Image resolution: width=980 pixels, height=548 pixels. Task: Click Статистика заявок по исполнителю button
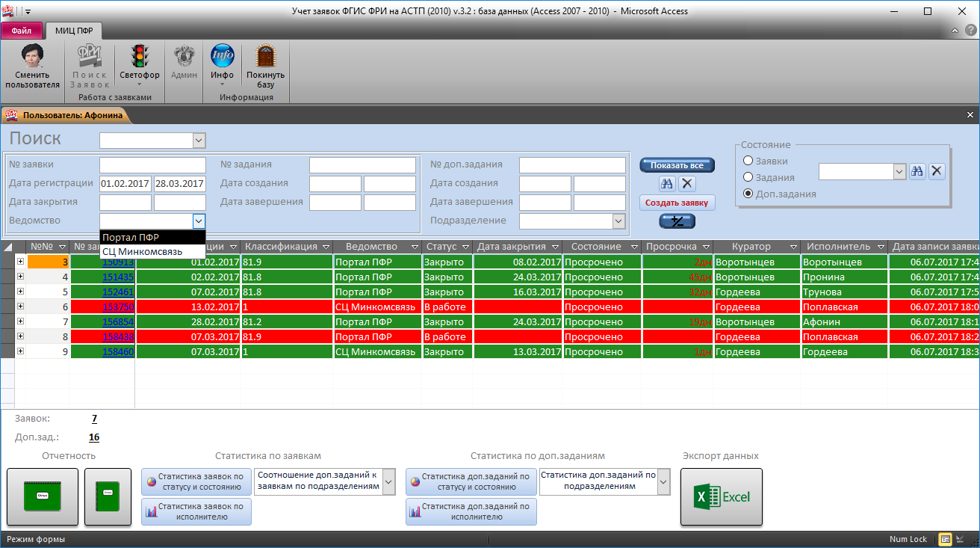point(196,511)
